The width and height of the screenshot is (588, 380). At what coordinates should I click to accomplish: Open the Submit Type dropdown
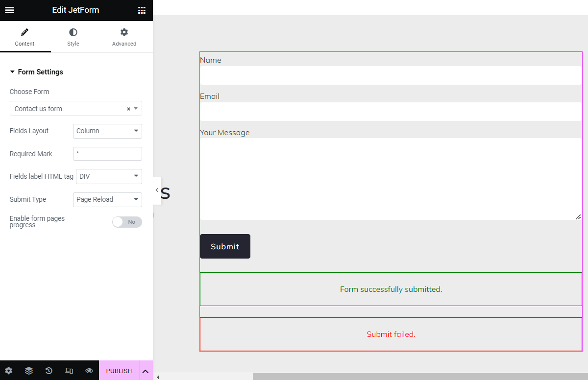(x=107, y=199)
